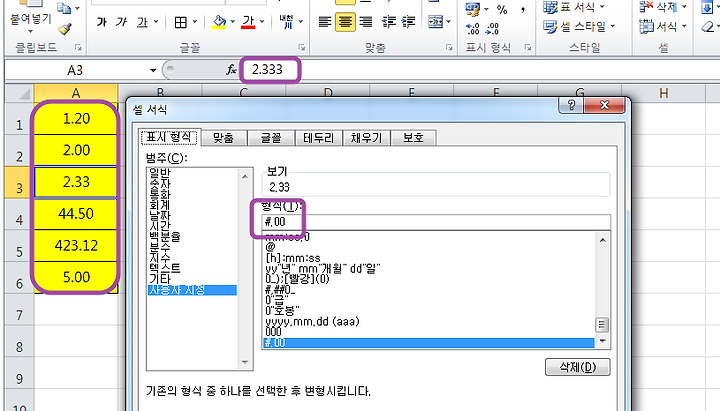Click the fx insert function icon
This screenshot has height=411, width=720.
(x=231, y=70)
